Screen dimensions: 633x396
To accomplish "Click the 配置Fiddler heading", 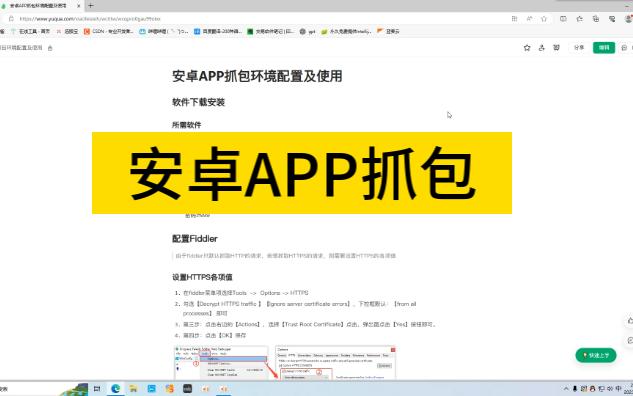I will 195,239.
